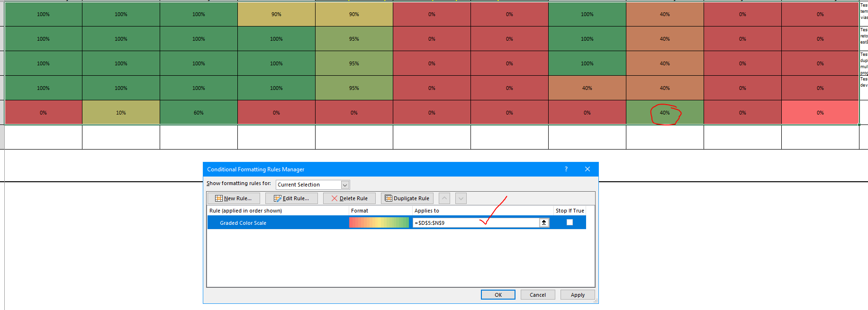
Task: Duplicate the Graded Color Scale rule
Action: tap(407, 198)
